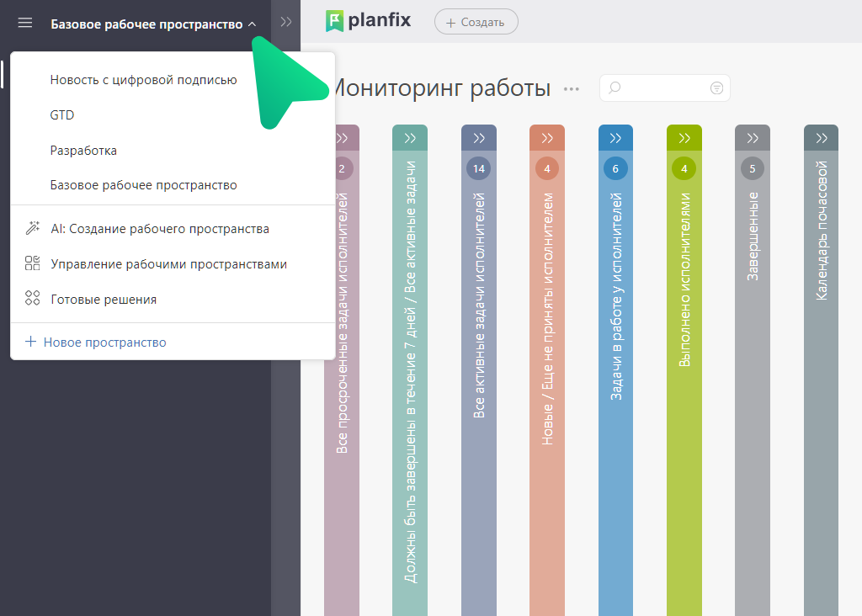
Task: Click vertical text Задачи в работе у исполнителей
Action: click(615, 296)
